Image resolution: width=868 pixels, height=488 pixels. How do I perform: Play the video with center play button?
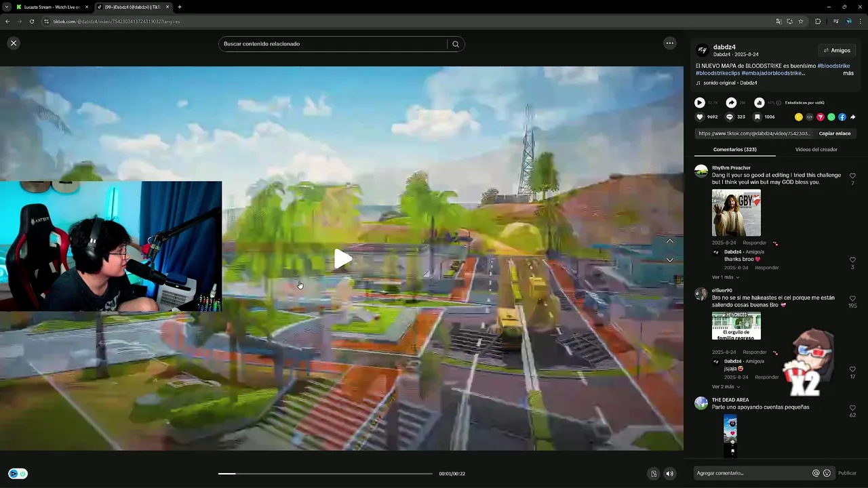pos(342,259)
